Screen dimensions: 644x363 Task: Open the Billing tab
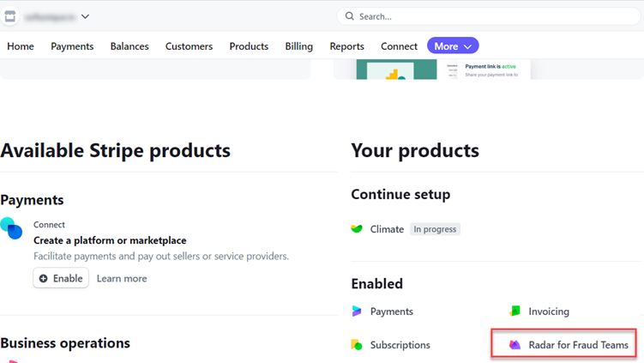pyautogui.click(x=298, y=46)
